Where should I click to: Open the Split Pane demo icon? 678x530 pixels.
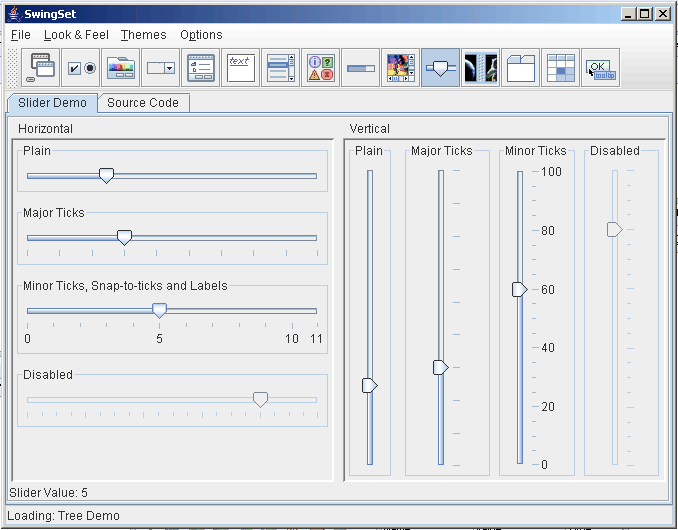(480, 68)
